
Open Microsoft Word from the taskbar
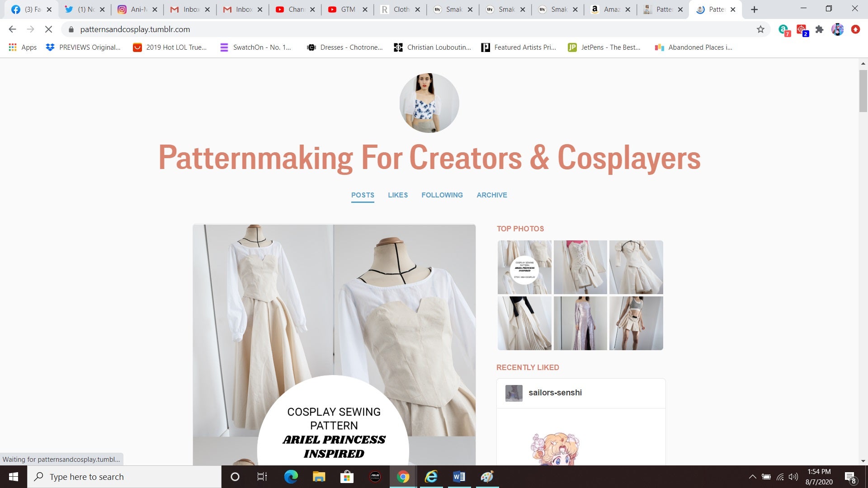click(459, 476)
